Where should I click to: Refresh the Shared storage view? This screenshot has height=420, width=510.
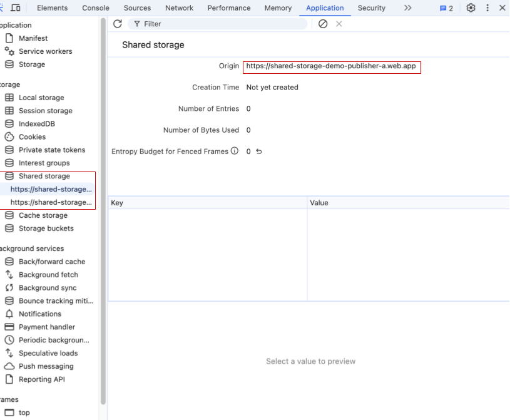[x=117, y=24]
